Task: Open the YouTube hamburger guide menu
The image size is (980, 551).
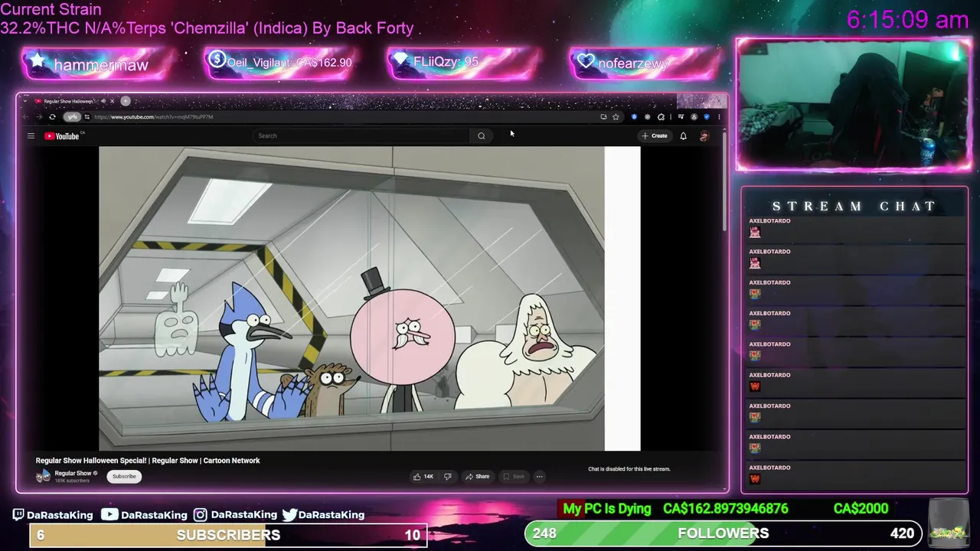Action: tap(31, 135)
